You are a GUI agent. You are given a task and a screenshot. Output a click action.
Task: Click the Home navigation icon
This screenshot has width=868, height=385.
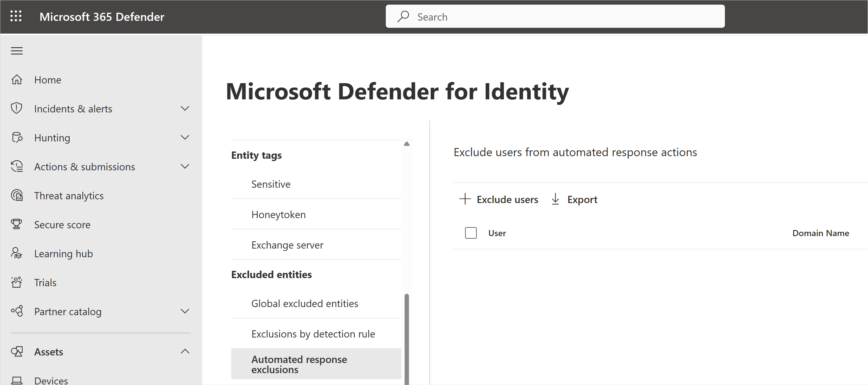tap(17, 79)
